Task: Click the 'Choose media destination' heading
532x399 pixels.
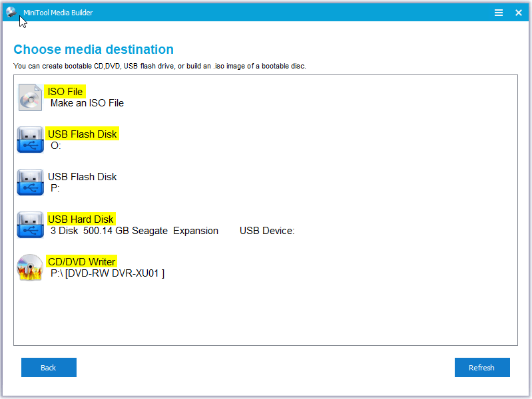Action: point(94,49)
